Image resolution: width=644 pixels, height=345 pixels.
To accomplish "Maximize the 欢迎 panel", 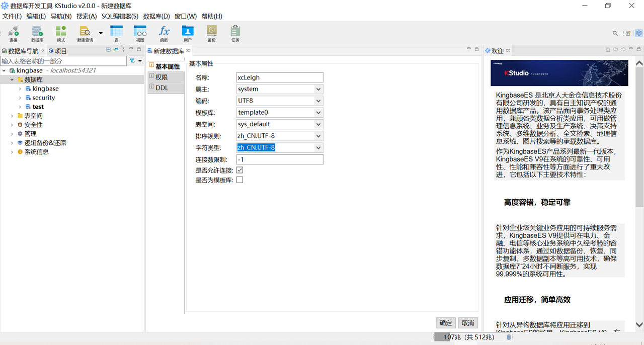I will (x=638, y=49).
